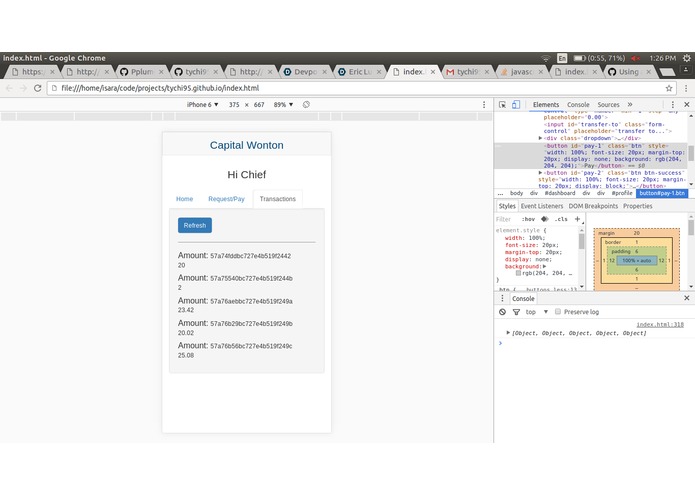Select the Transactions tab in app

coord(277,199)
